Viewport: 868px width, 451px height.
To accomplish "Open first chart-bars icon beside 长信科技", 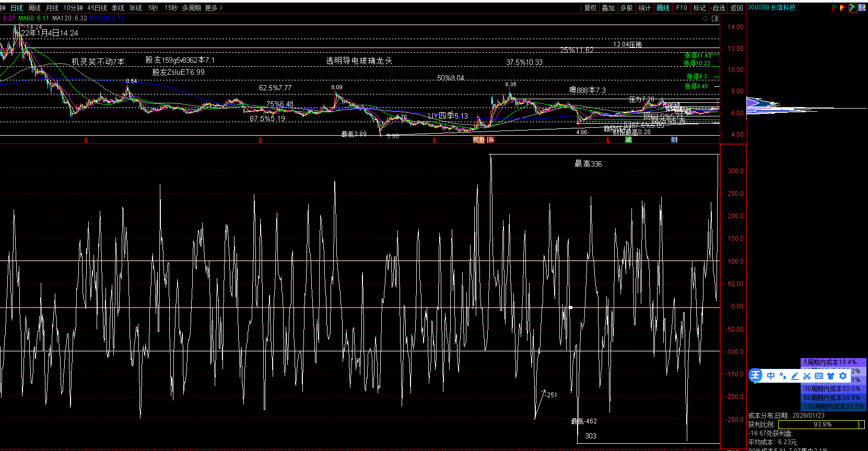I will [834, 8].
